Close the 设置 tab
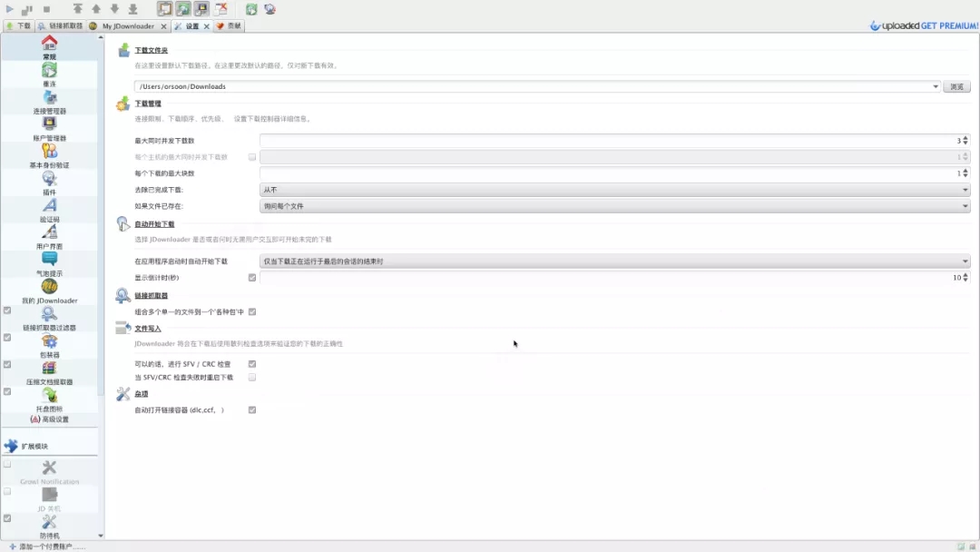980x552 pixels. [x=206, y=26]
